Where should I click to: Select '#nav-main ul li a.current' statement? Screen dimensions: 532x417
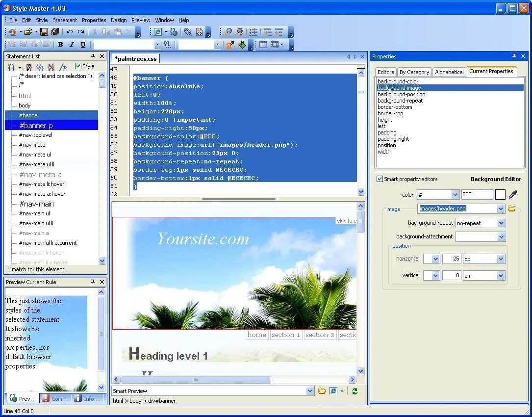pos(48,243)
